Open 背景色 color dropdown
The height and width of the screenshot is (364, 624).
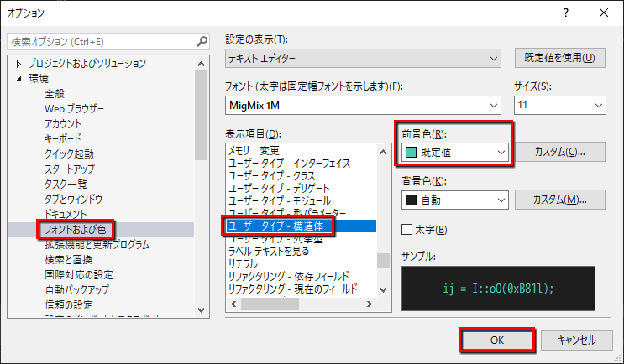[455, 200]
